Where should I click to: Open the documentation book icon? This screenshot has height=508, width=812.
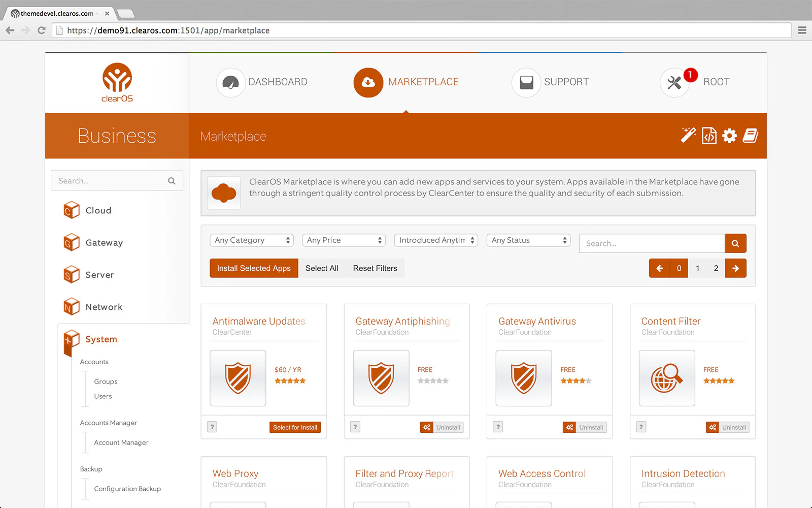(x=750, y=136)
